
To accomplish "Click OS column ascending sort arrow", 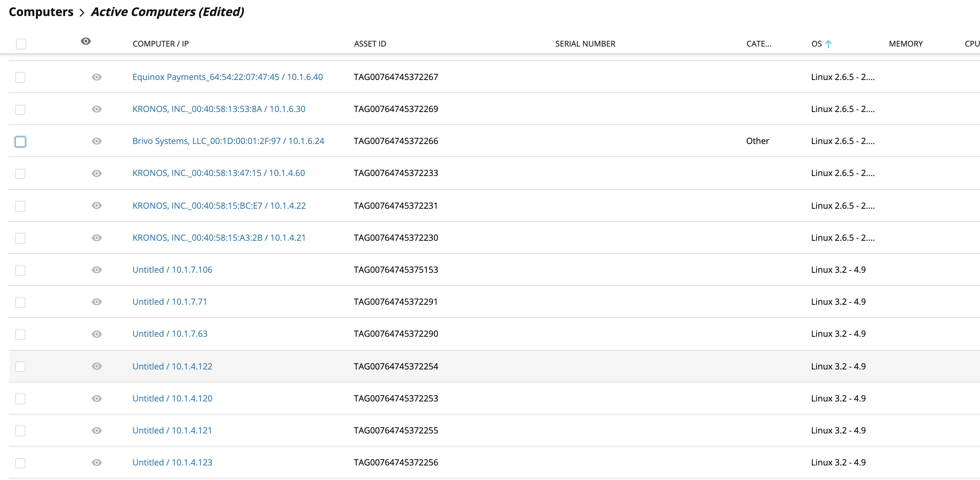I will pyautogui.click(x=828, y=44).
